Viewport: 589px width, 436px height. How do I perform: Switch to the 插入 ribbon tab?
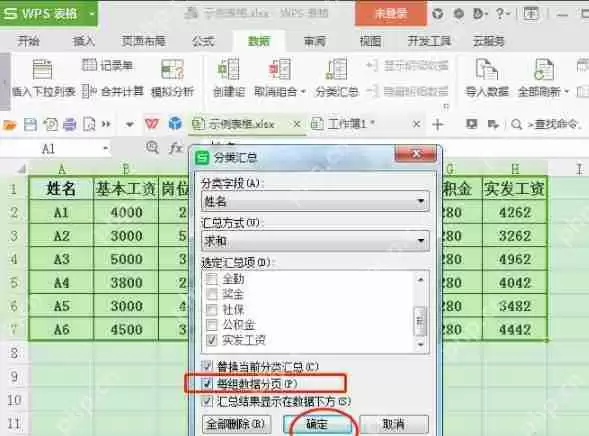pos(83,41)
